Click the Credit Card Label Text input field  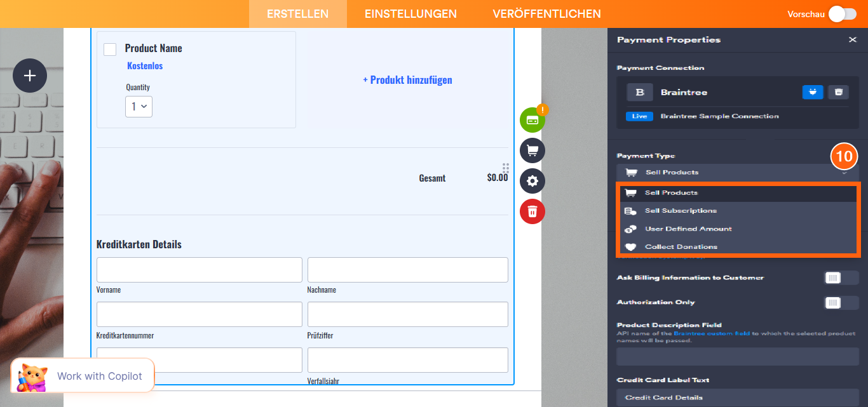(x=737, y=396)
